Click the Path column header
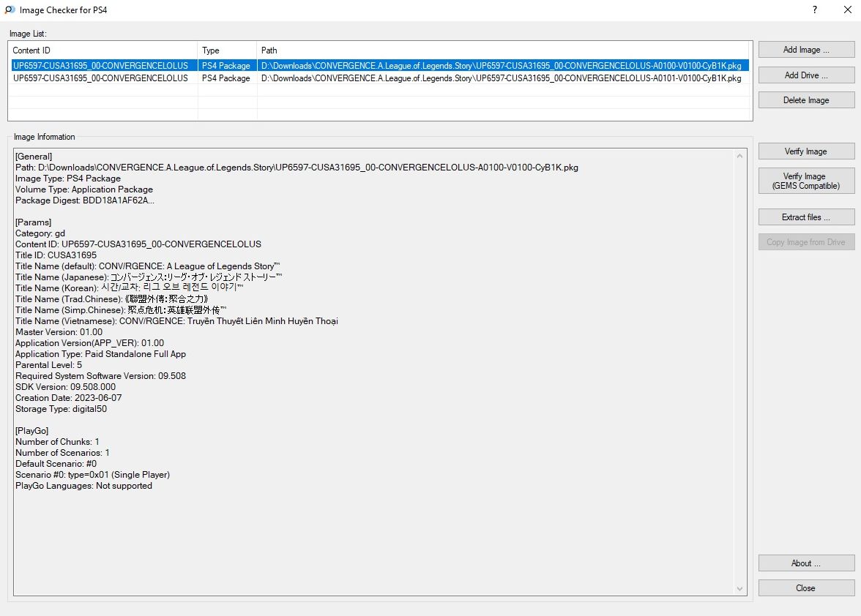This screenshot has height=616, width=861. click(x=504, y=50)
